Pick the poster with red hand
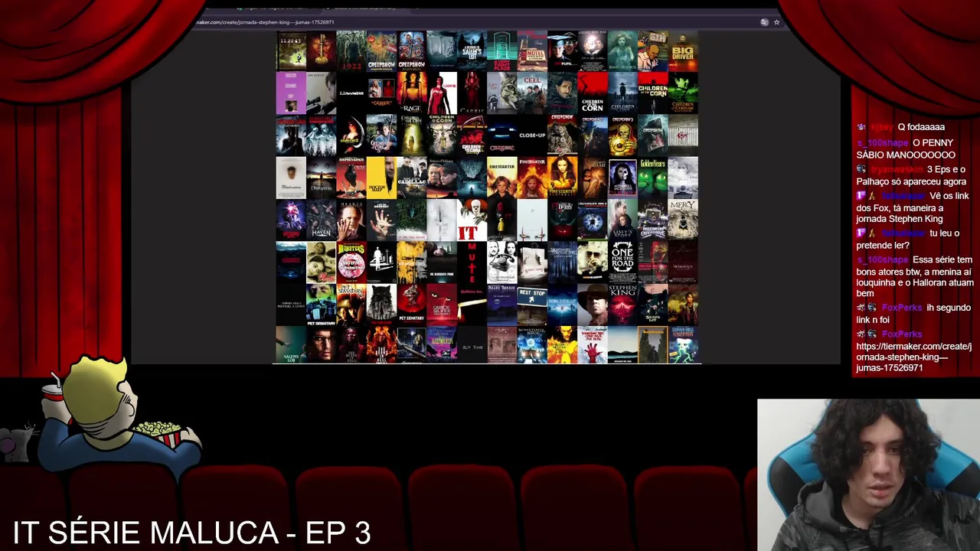This screenshot has width=980, height=551. tap(592, 344)
